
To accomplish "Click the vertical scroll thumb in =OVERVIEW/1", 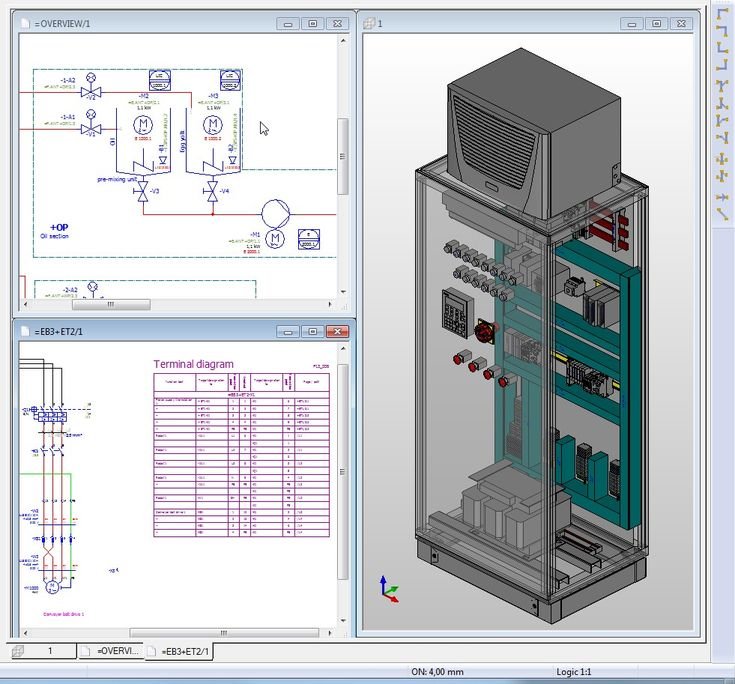I will [x=343, y=156].
